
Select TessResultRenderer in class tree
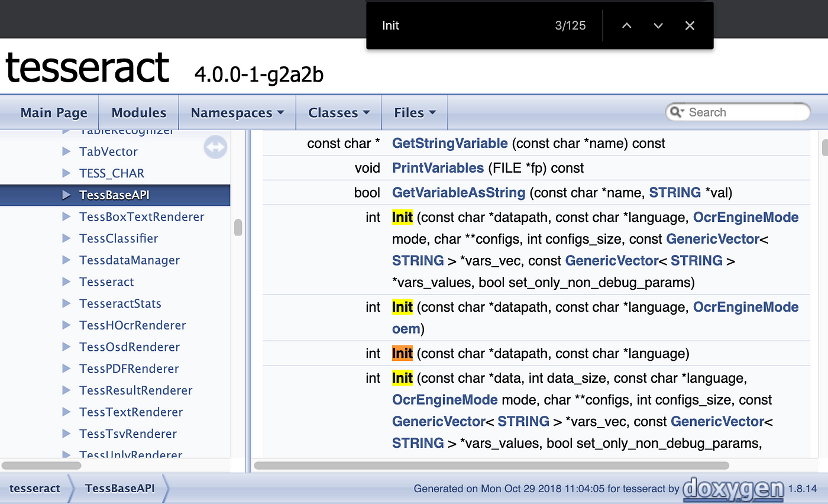[x=136, y=390]
